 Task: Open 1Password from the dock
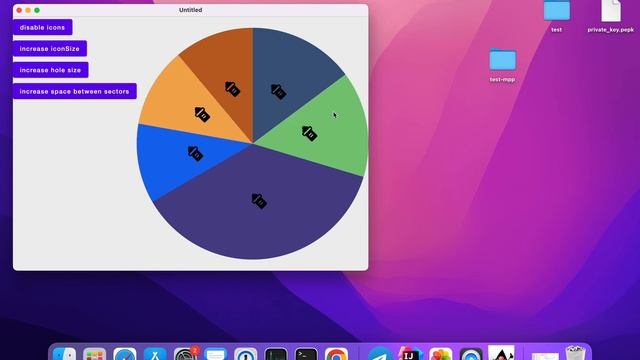click(x=246, y=354)
